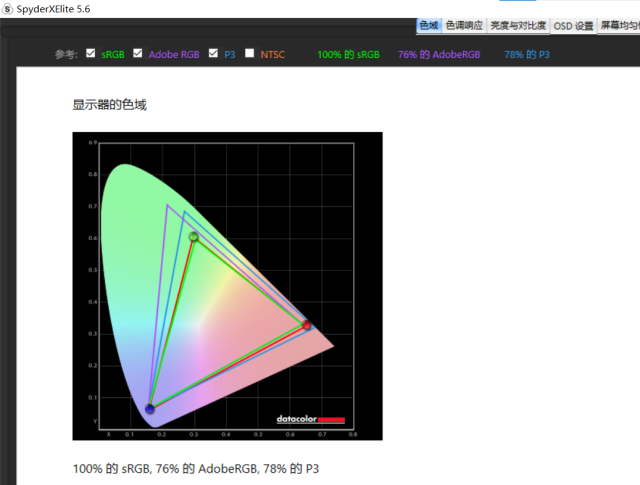Click the SpyderXElite 5.6 window title
Viewport: 640px width, 485px height.
[53, 9]
